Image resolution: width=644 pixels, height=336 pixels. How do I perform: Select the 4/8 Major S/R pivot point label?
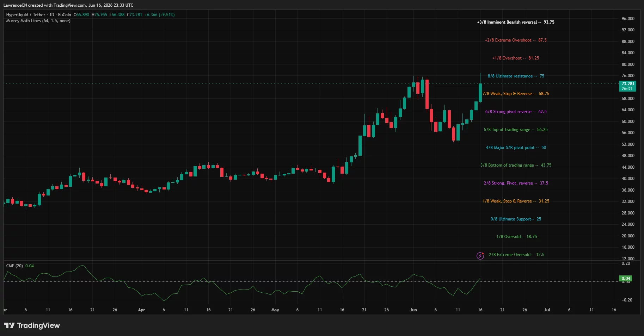pos(516,148)
